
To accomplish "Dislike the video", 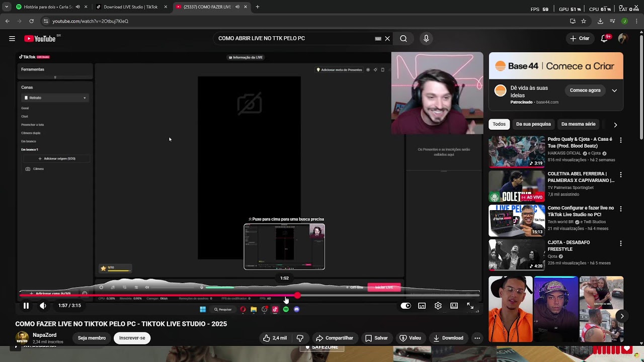I will pos(300,338).
